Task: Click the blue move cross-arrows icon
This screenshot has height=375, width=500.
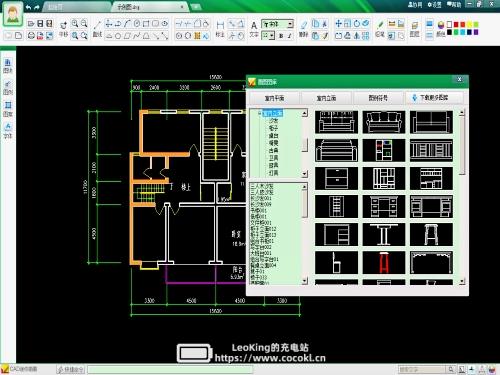Action: (x=338, y=23)
